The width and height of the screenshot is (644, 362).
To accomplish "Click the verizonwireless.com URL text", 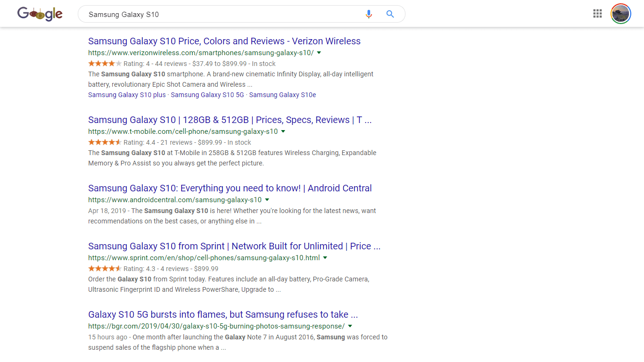I will (x=201, y=53).
